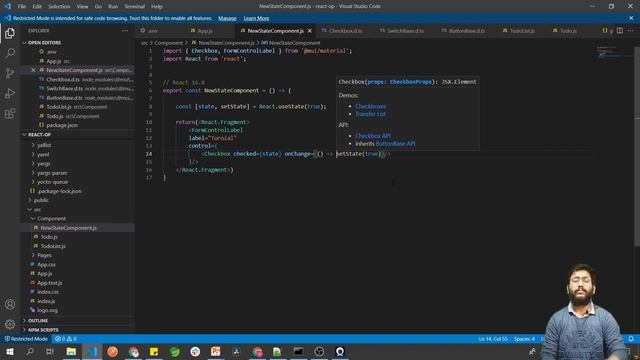Open the Extensions view
Screen dimensions: 640x360
click(10, 113)
